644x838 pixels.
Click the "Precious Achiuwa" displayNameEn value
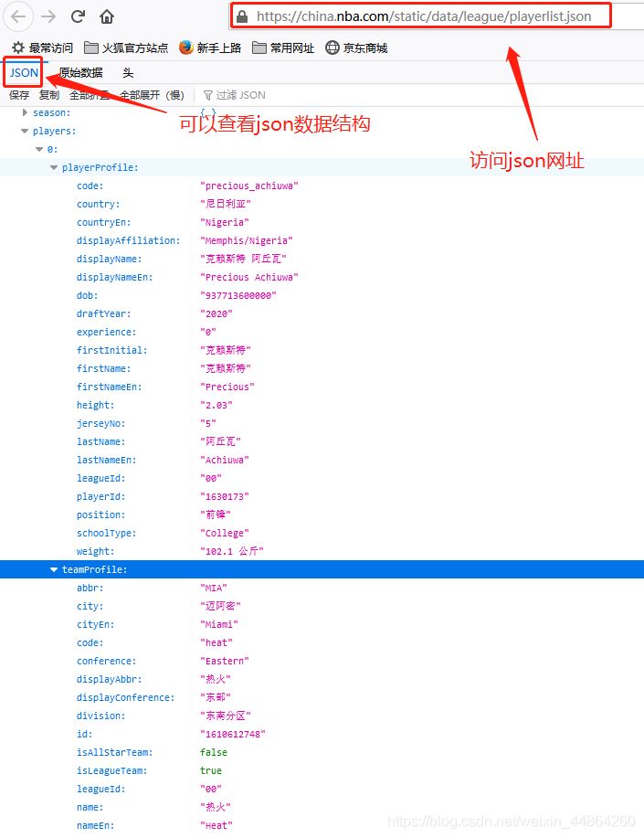pyautogui.click(x=249, y=278)
